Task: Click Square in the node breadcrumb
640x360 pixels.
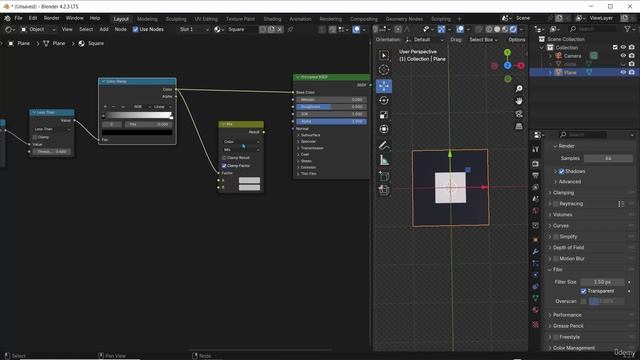Action: (x=96, y=43)
